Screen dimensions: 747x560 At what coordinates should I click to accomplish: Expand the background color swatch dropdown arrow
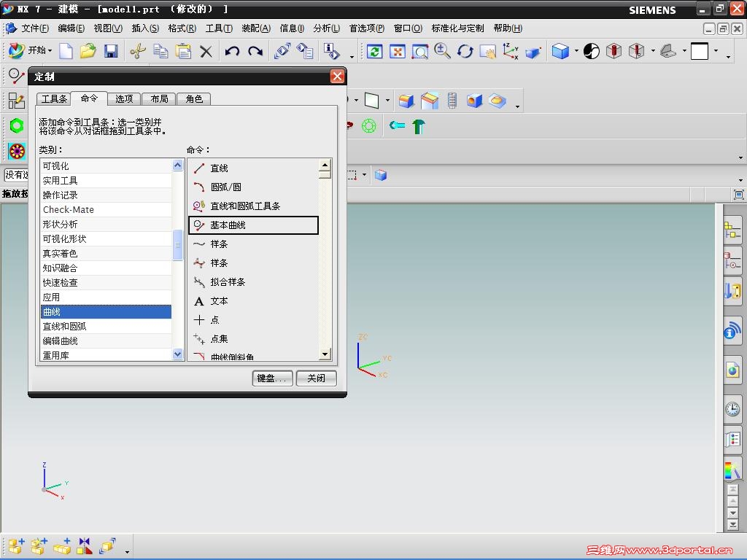coord(716,51)
